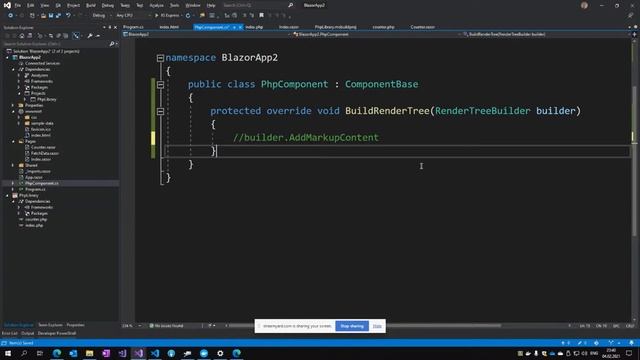Open the Debug menu
This screenshot has height=360, width=640.
(108, 5)
